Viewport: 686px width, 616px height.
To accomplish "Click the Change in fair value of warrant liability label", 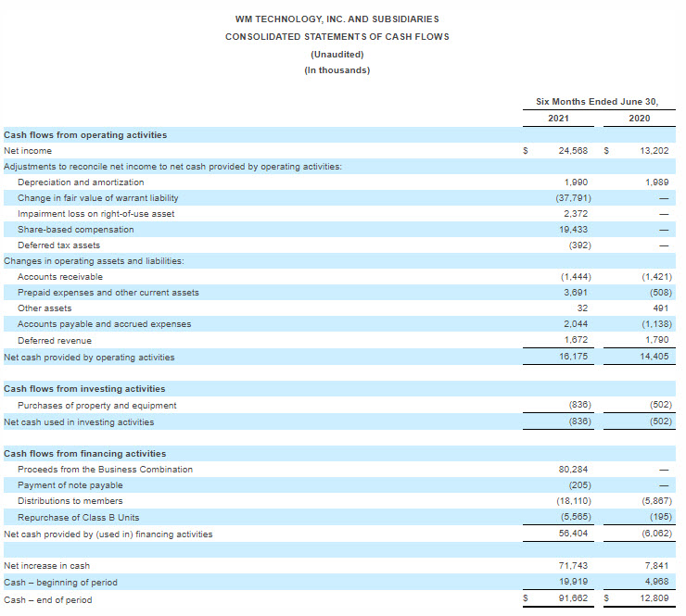I will click(x=97, y=197).
